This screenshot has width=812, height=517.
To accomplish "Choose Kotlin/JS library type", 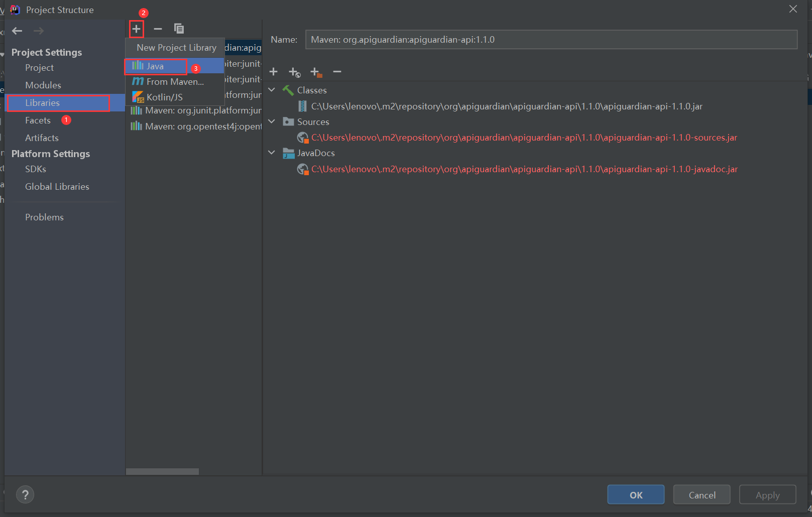I will 174,97.
